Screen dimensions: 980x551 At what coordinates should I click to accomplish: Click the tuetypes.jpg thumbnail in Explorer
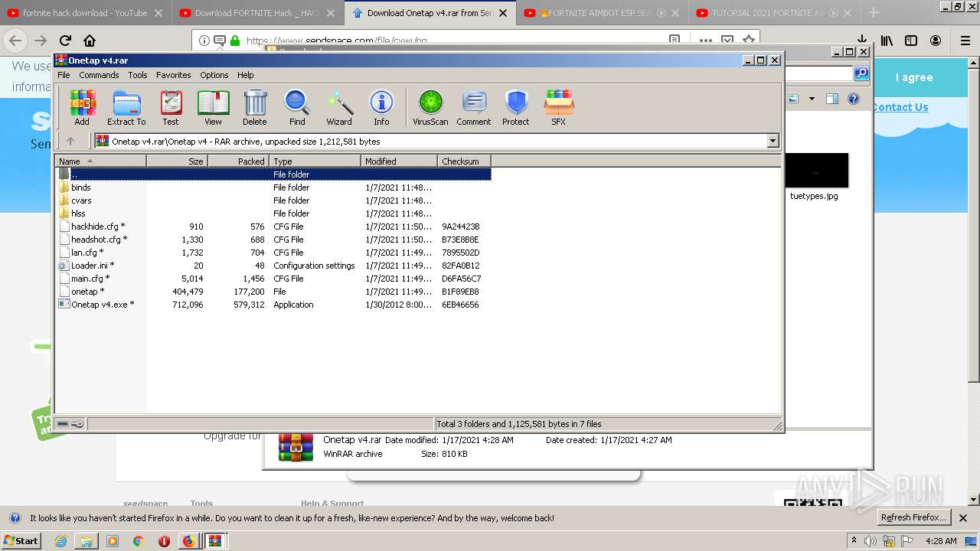click(x=814, y=171)
